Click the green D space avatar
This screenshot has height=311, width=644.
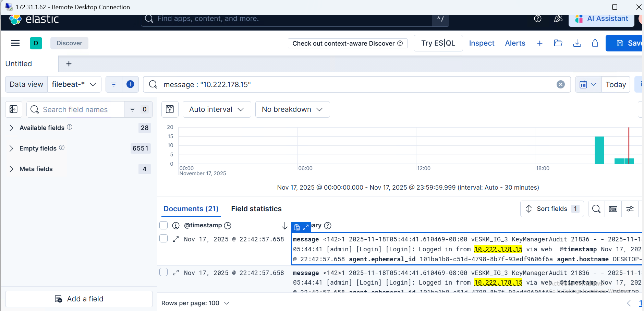[36, 43]
